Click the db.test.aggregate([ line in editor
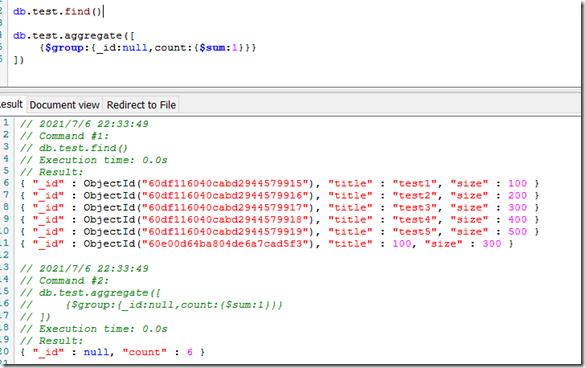 (x=74, y=36)
